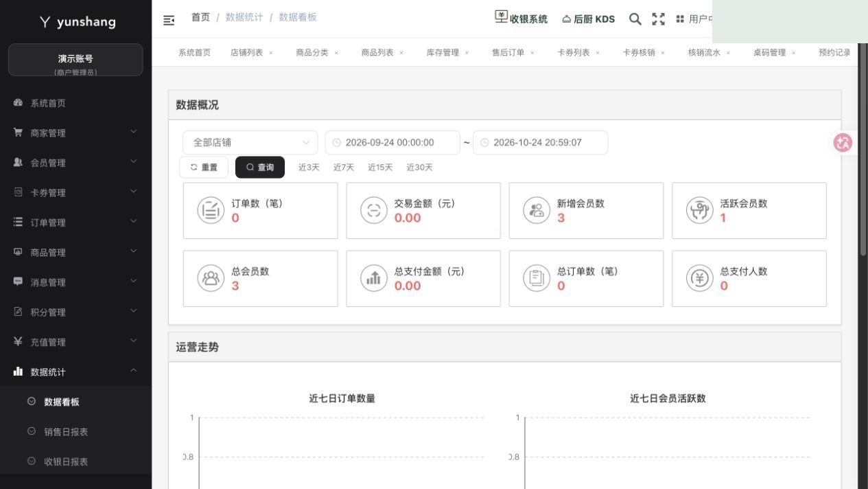
Task: Collapse the 数据统计 sidebar menu
Action: pyautogui.click(x=75, y=372)
